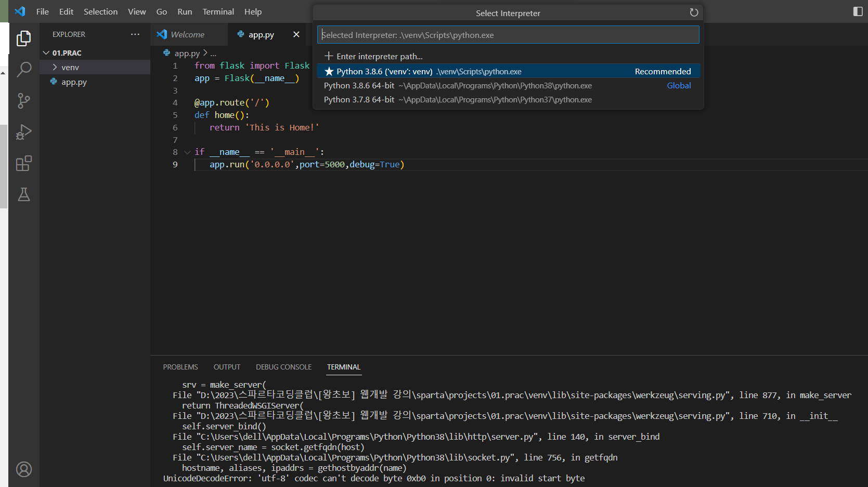This screenshot has width=868, height=487.
Task: Click the 'def home():' line
Action: [222, 115]
